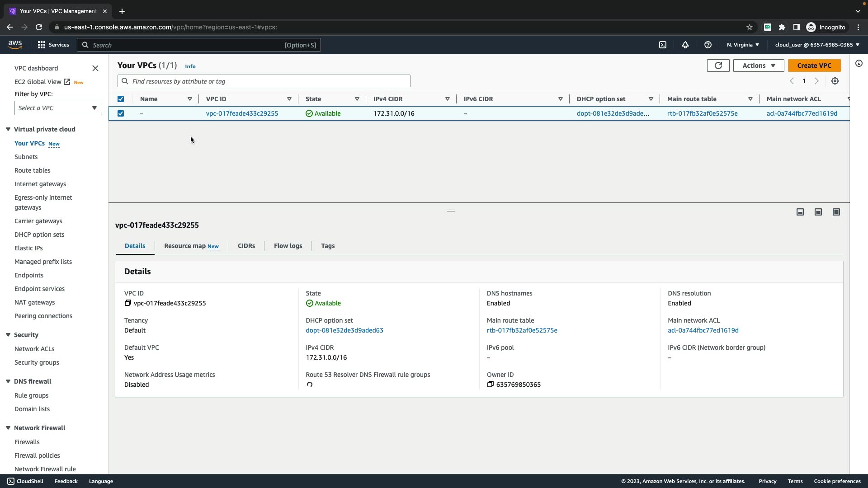This screenshot has width=868, height=488.
Task: Copy the Owner ID value
Action: (490, 385)
